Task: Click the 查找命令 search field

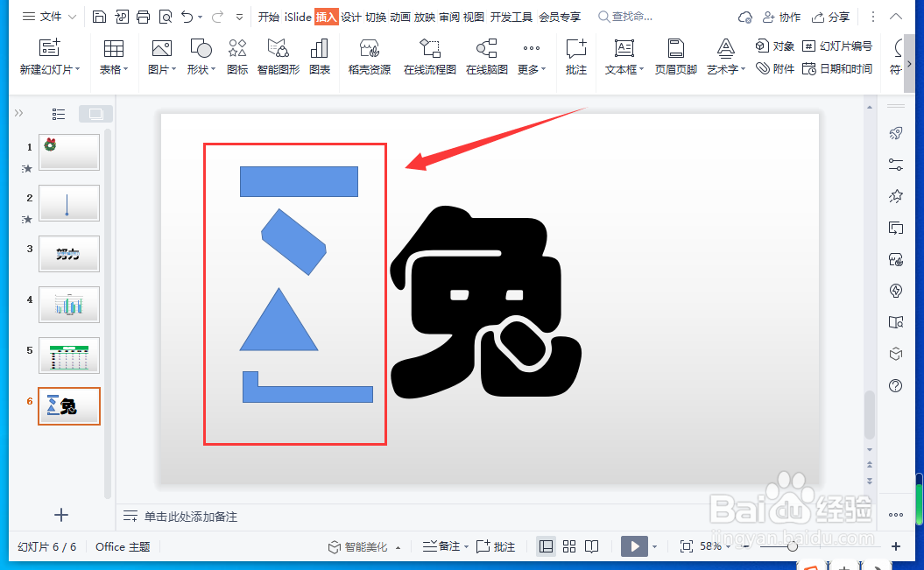Action: point(626,17)
